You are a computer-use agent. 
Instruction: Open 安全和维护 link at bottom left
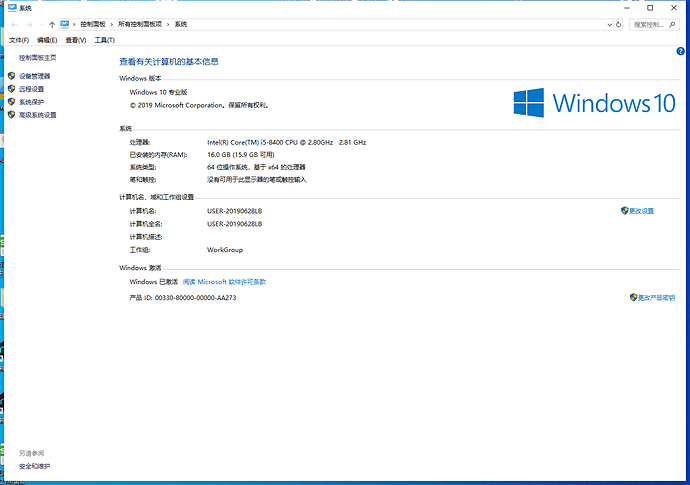pyautogui.click(x=34, y=467)
